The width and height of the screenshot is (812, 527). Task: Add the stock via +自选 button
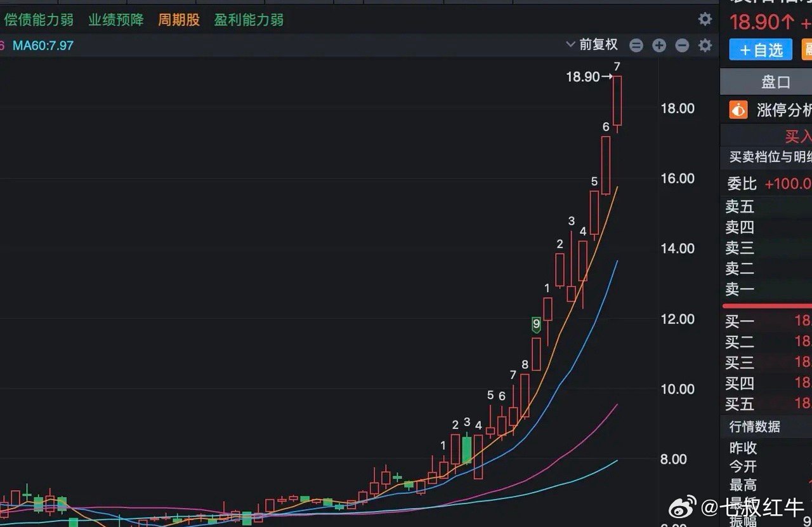761,50
